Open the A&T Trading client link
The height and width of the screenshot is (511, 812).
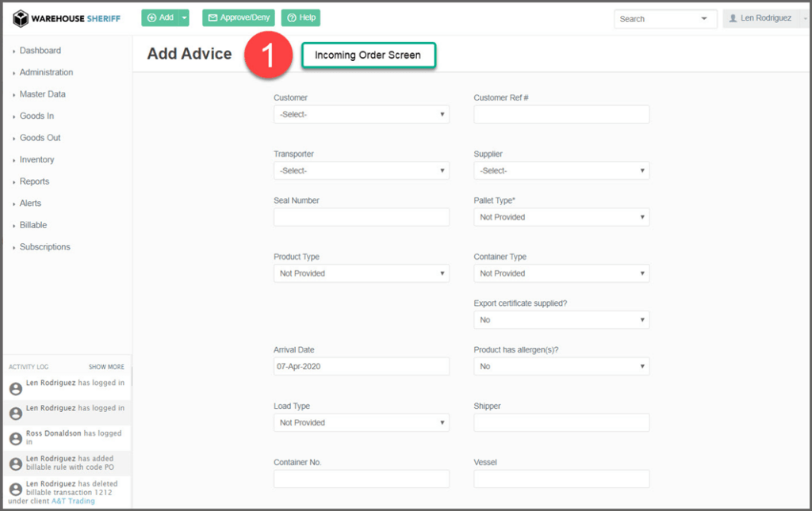coord(73,501)
